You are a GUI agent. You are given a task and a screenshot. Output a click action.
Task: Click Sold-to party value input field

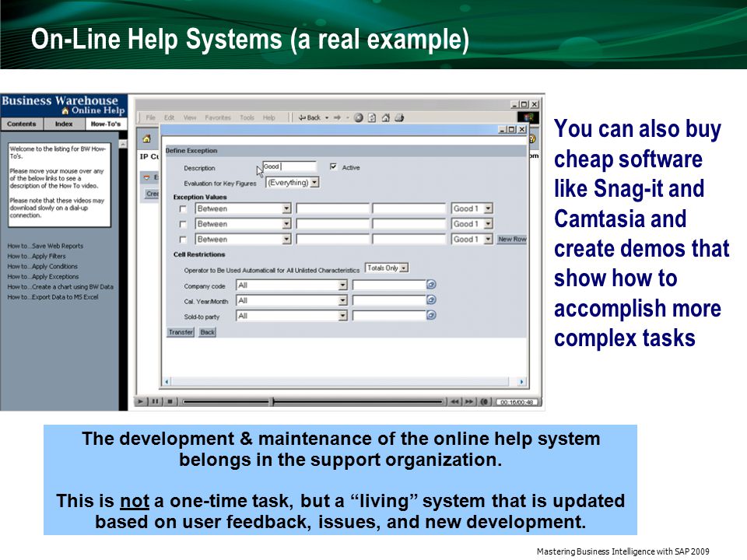389,316
